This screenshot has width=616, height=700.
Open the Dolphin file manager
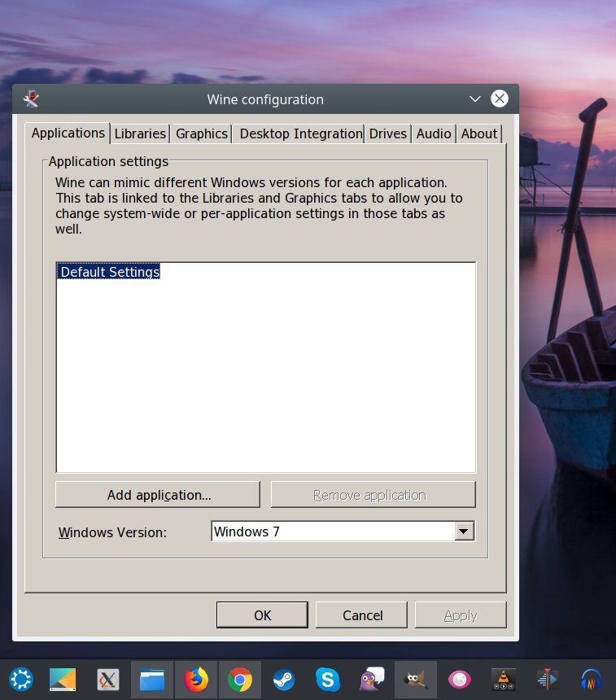click(x=152, y=680)
